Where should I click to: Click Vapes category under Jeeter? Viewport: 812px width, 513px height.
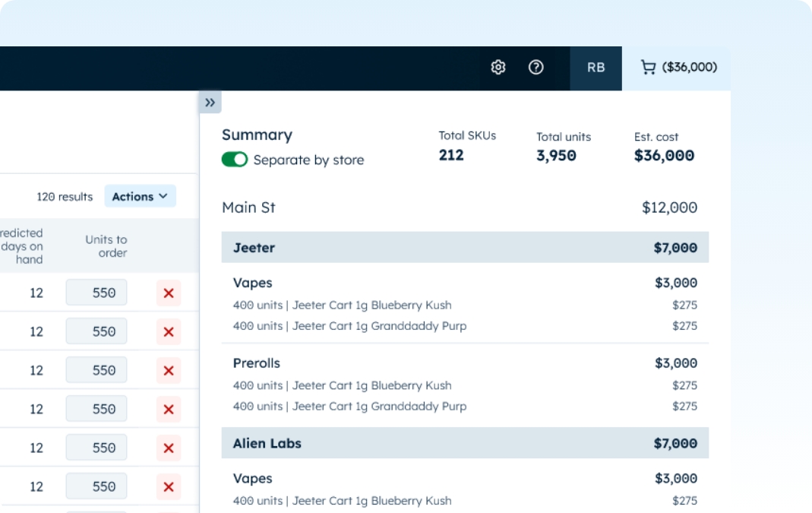[x=253, y=283]
